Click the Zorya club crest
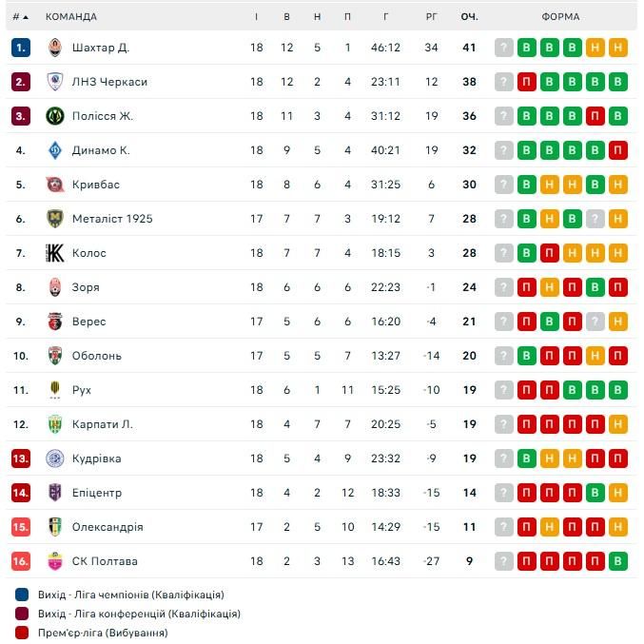Screen dimensions: 644x644 (55, 287)
